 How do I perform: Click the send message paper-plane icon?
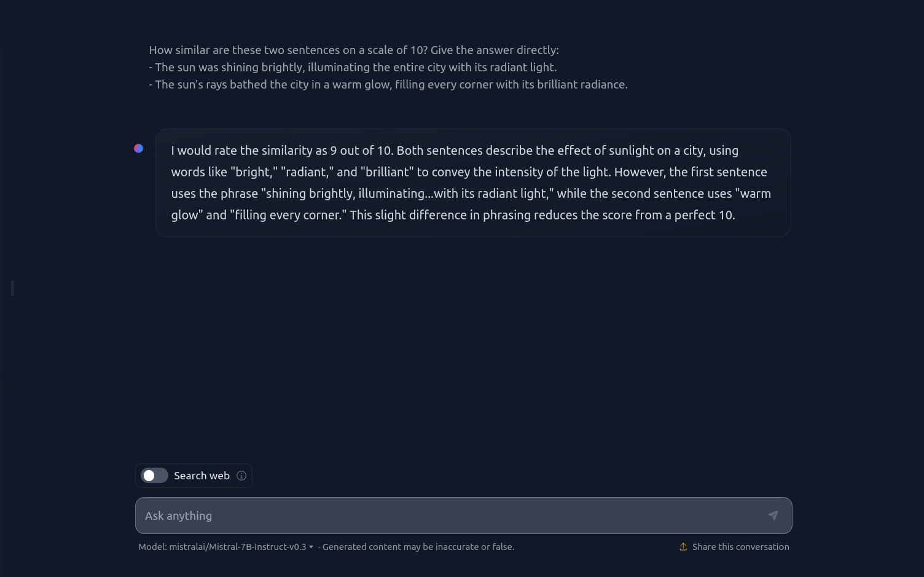[x=773, y=516]
